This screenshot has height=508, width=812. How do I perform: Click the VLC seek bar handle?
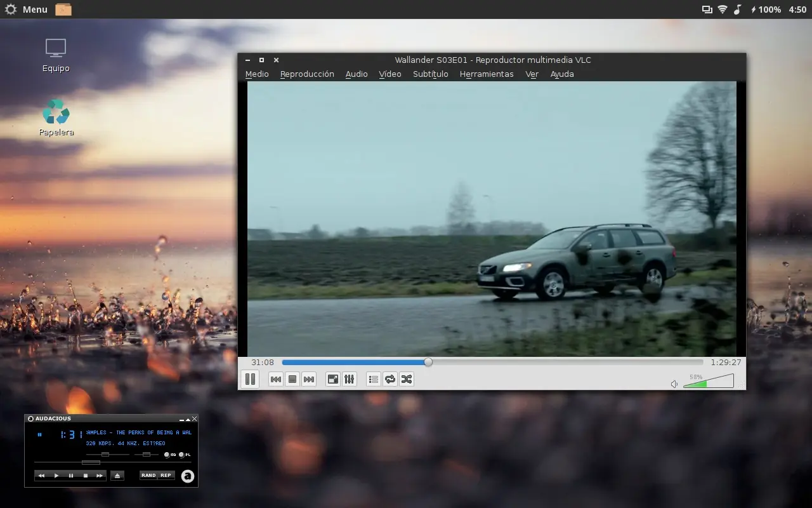(428, 362)
